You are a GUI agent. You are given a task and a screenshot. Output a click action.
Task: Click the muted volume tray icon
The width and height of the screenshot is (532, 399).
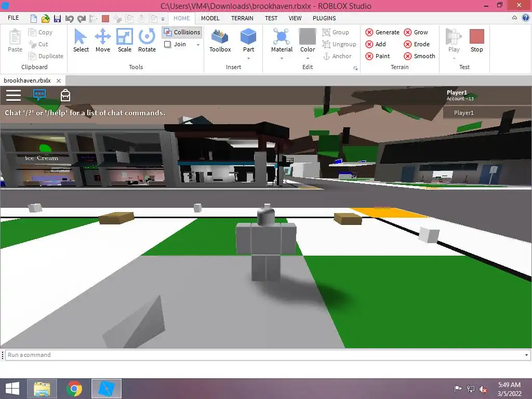click(483, 389)
